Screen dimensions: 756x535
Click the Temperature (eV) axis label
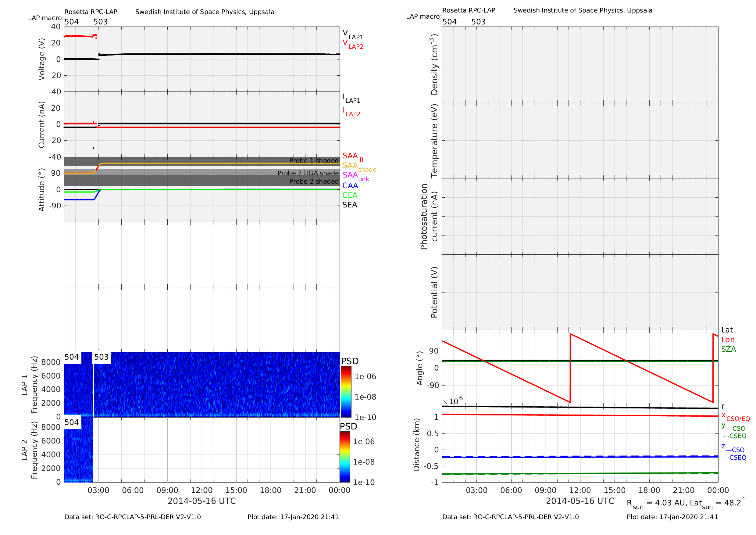(x=435, y=141)
